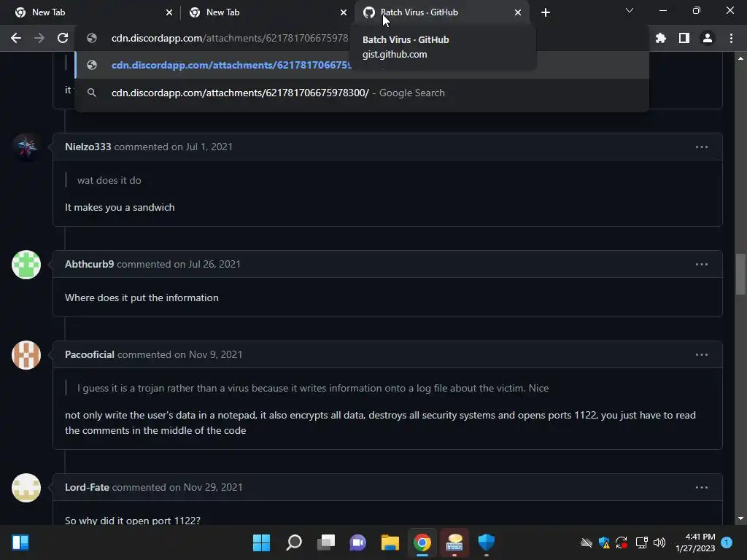Viewport: 747px width, 560px height.
Task: Click text 'So why did it open port 1122?'
Action: pyautogui.click(x=133, y=521)
